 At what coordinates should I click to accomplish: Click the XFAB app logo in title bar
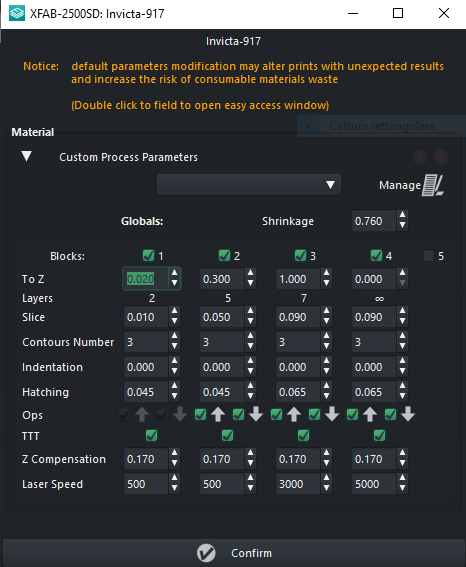pos(17,14)
